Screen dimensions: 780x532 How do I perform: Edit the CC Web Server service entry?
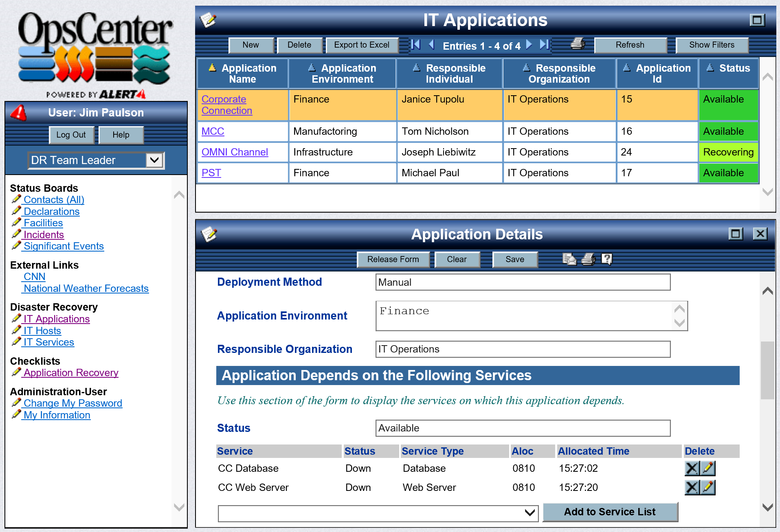(708, 487)
